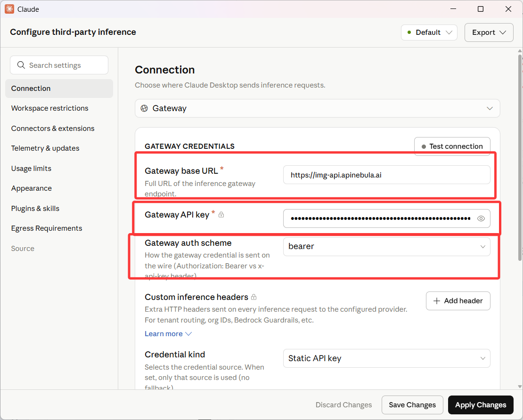Image resolution: width=523 pixels, height=420 pixels.
Task: Click the search magnifier icon
Action: 21,65
